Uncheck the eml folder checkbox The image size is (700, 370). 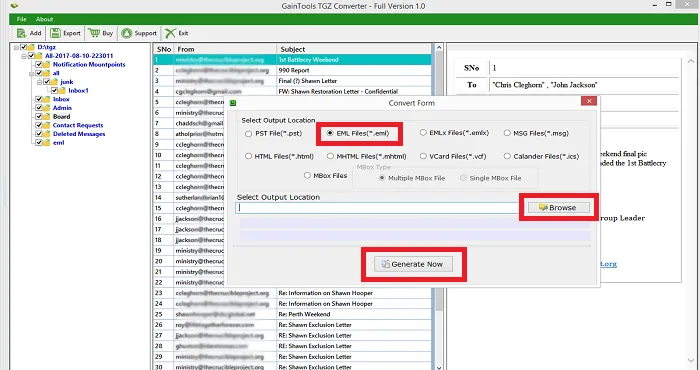coord(39,143)
